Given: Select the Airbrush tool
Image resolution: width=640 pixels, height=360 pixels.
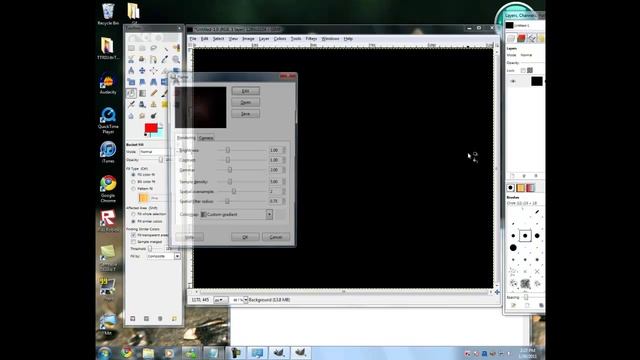Looking at the screenshot, I should click(x=131, y=104).
